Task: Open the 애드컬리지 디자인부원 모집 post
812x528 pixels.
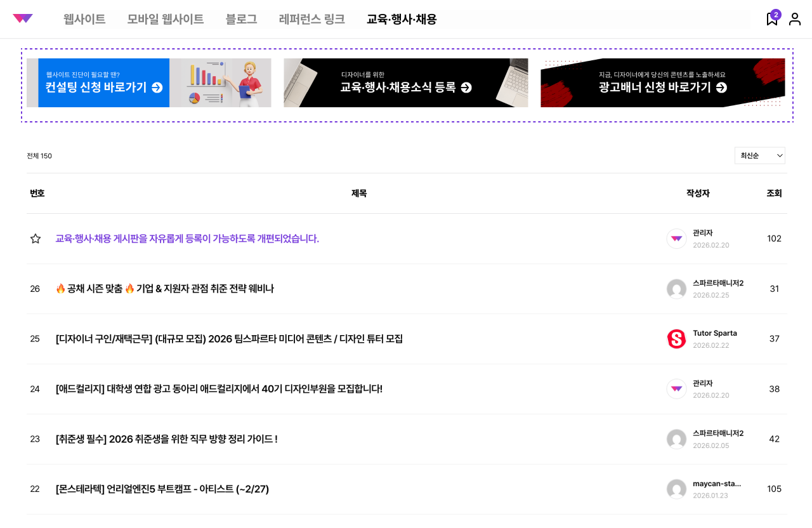Action: [219, 389]
